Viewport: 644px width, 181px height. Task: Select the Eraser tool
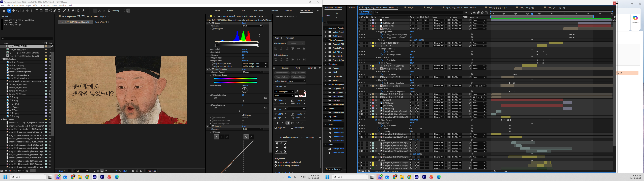click(73, 11)
